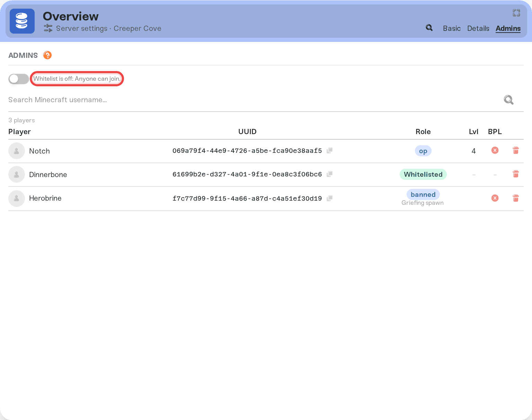Click the Whitelist is off status text
532x420 pixels.
77,79
